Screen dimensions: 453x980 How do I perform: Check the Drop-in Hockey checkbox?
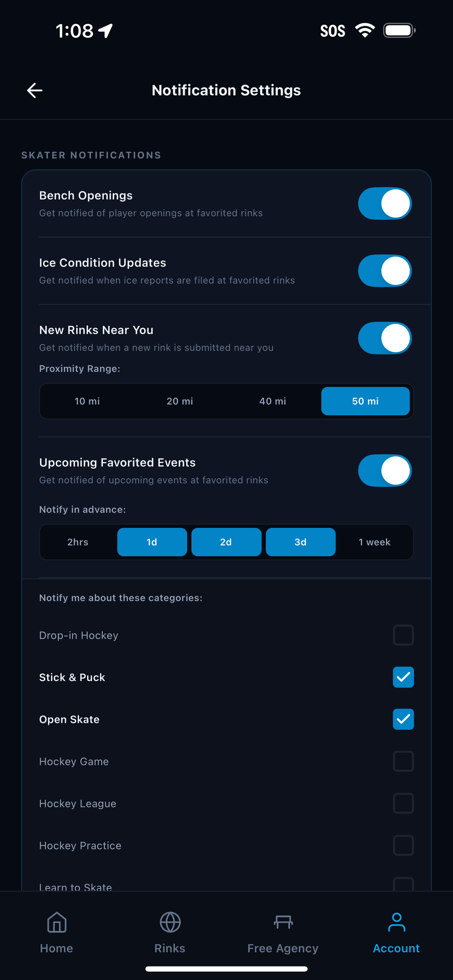(403, 635)
